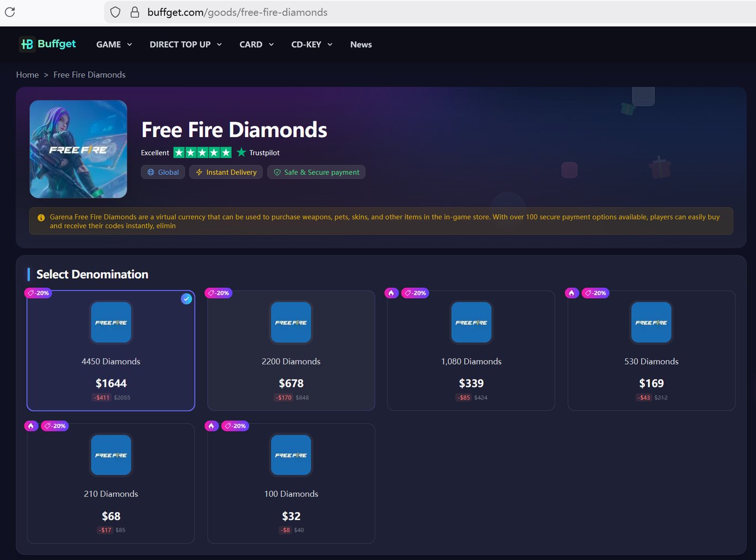Screen dimensions: 756x560
Task: Open the CD-KEY dropdown menu
Action: pyautogui.click(x=312, y=44)
